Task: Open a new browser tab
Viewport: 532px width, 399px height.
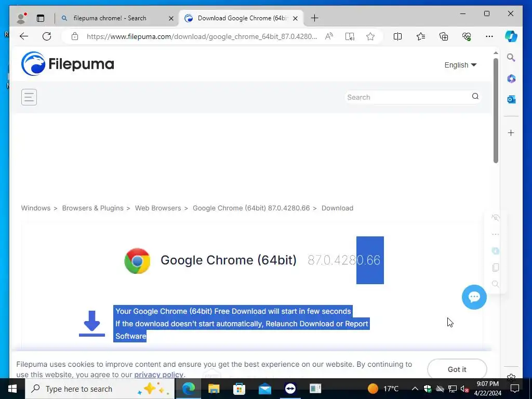Action: coord(314,18)
